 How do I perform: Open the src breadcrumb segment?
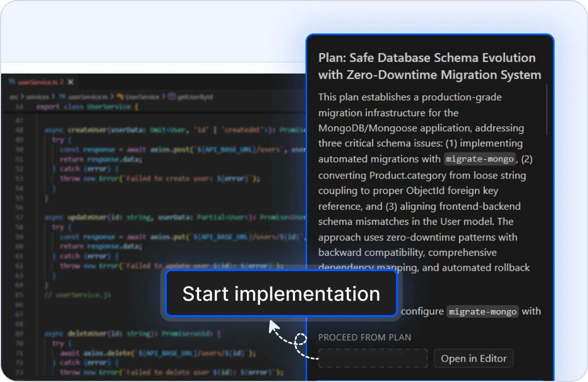(13, 97)
